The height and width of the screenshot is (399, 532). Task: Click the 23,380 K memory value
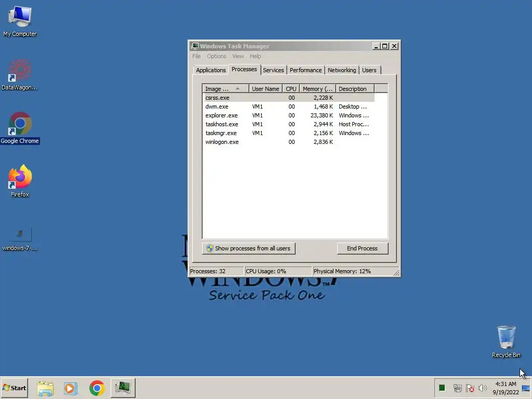click(322, 115)
